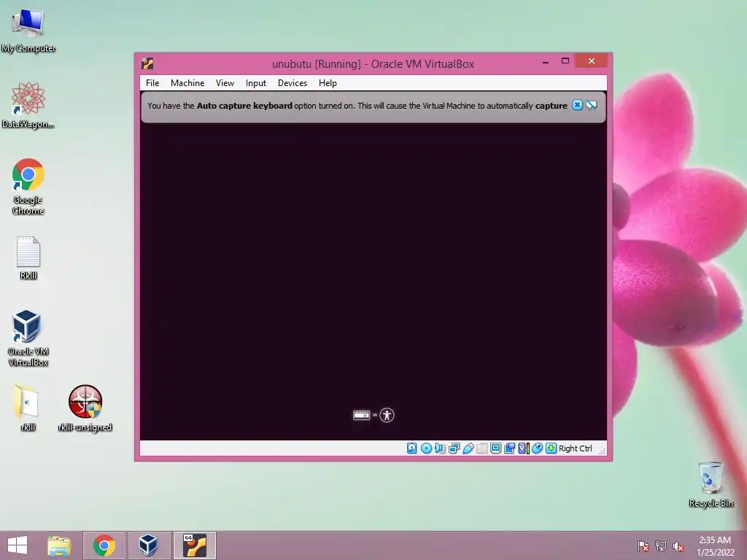Image resolution: width=747 pixels, height=560 pixels.
Task: Open the shared folders indicator
Action: point(481,448)
